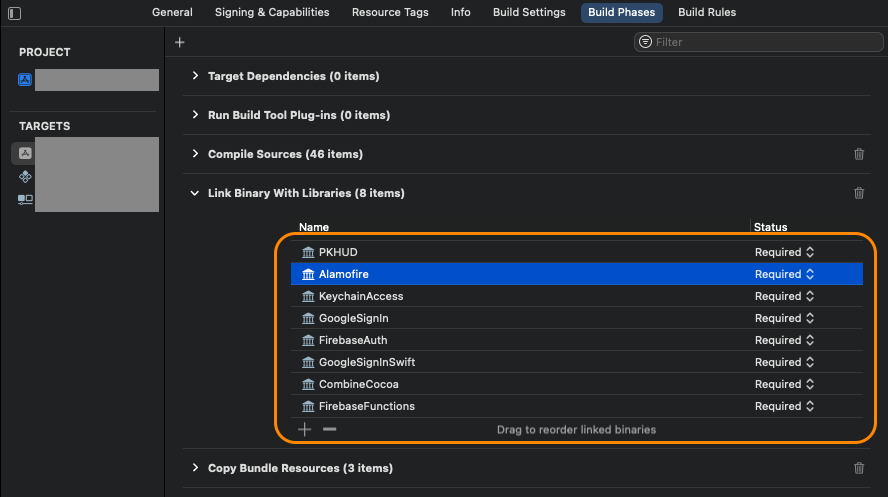Toggle the sidebar panel icon
This screenshot has width=888, height=497.
click(x=15, y=13)
